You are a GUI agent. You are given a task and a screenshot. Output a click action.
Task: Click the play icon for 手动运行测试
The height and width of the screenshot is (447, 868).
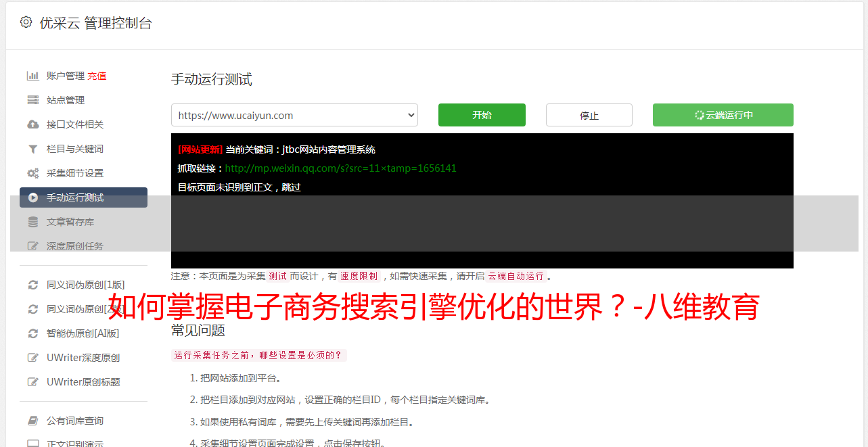tap(32, 197)
